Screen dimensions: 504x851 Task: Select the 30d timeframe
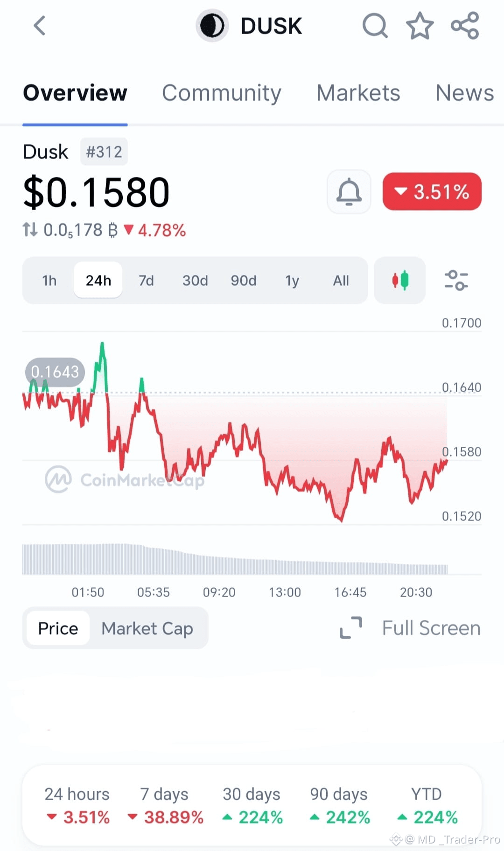point(195,281)
